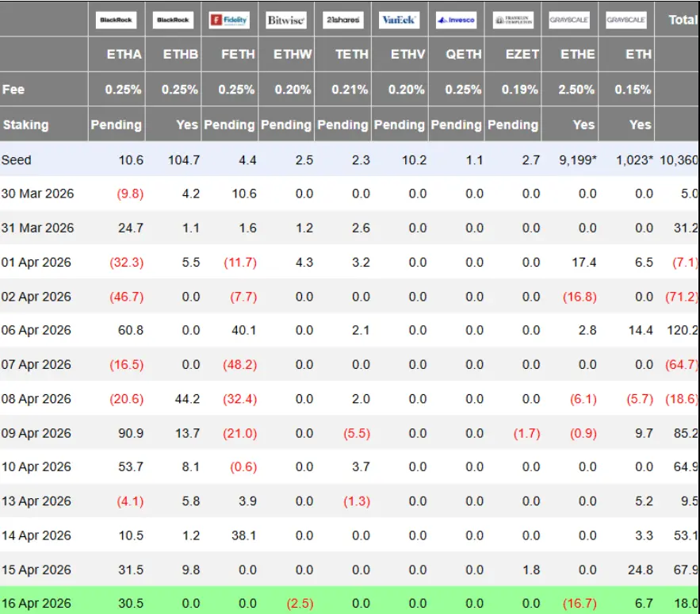The height and width of the screenshot is (614, 700).
Task: Click the 02 Apr 2026 date
Action: [36, 297]
